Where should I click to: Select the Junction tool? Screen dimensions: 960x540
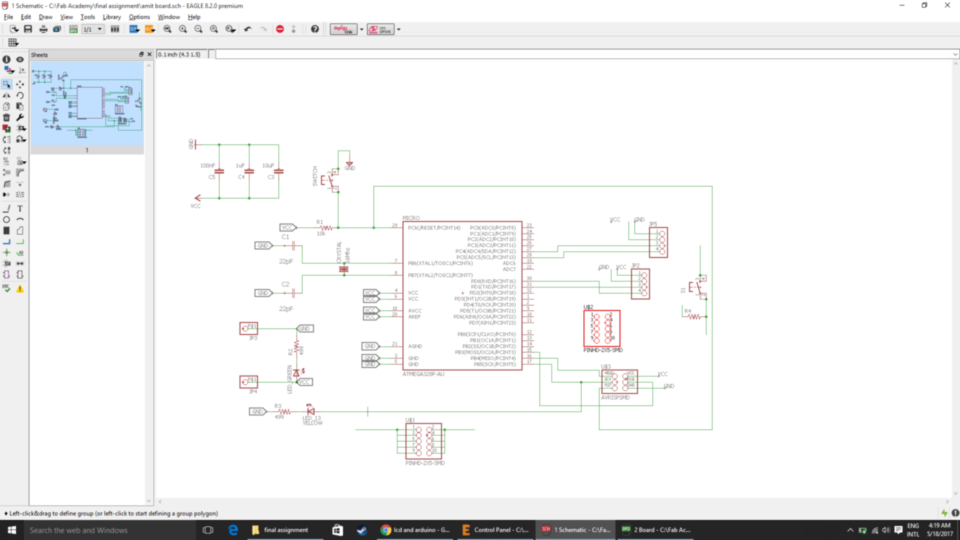pos(7,253)
